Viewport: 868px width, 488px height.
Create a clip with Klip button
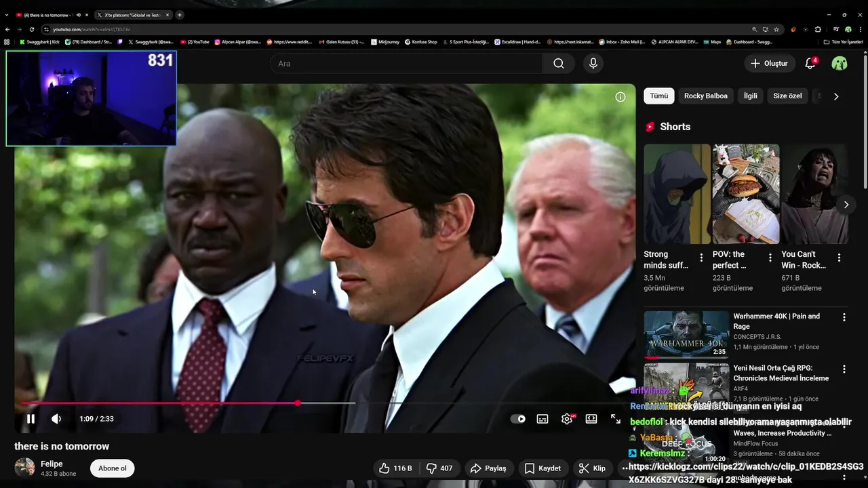click(591, 468)
